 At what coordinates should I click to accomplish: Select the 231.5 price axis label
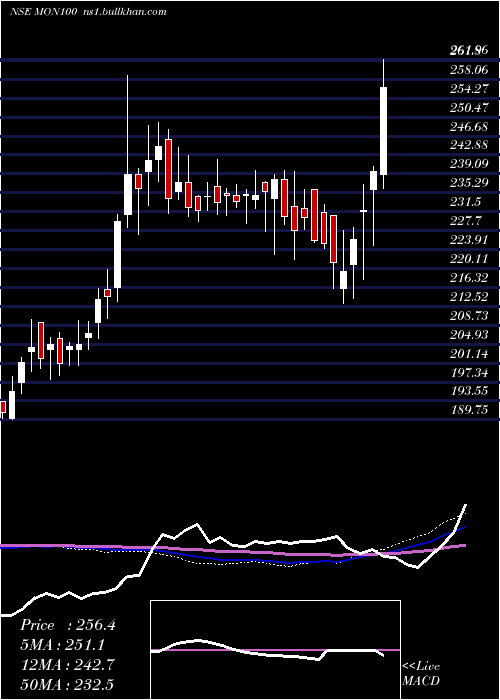coord(465,202)
